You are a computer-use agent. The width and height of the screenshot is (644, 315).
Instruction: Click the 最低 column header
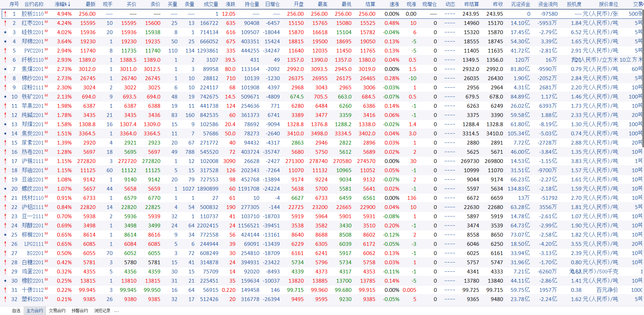(346, 4)
